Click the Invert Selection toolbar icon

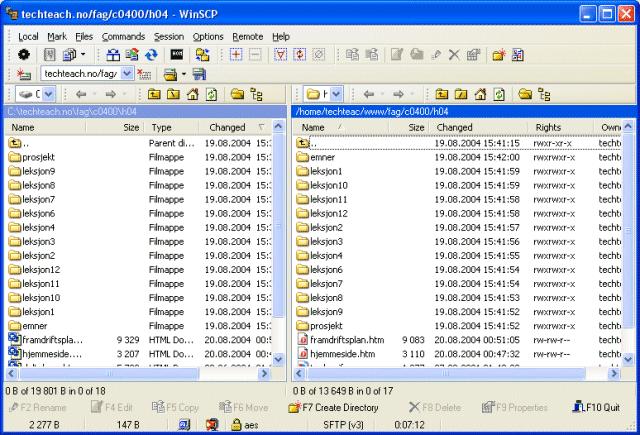coord(300,55)
